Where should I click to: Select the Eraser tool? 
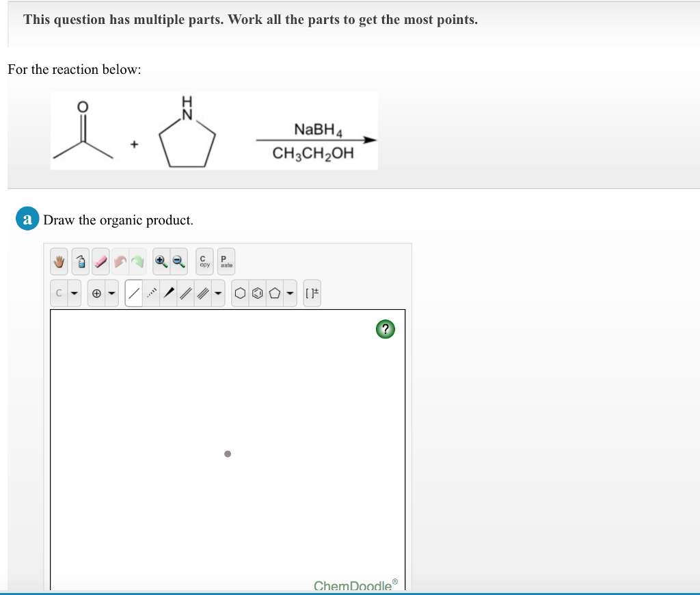pyautogui.click(x=100, y=261)
